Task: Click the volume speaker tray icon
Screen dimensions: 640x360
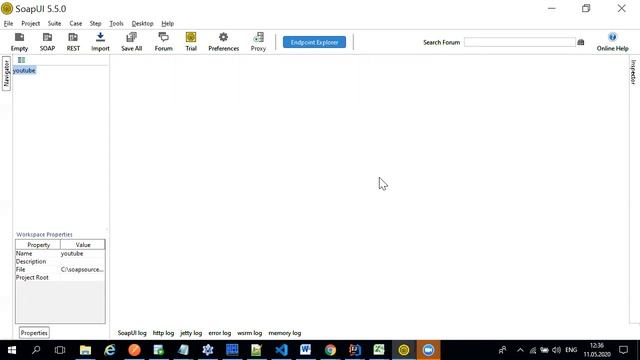Action: tap(556, 350)
